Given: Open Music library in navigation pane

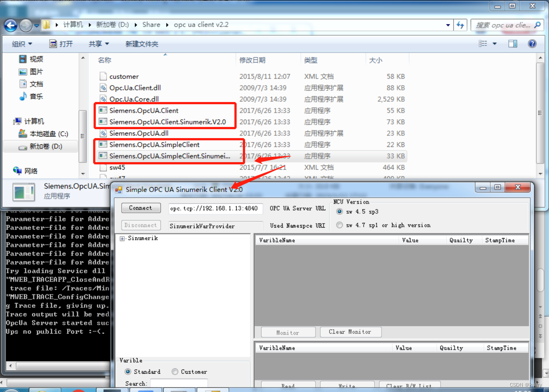Looking at the screenshot, I should point(31,96).
